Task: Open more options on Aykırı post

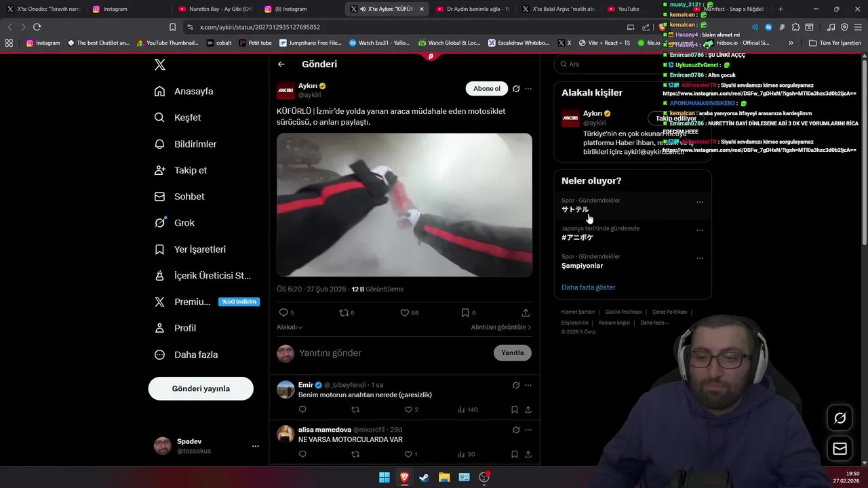Action: [528, 89]
